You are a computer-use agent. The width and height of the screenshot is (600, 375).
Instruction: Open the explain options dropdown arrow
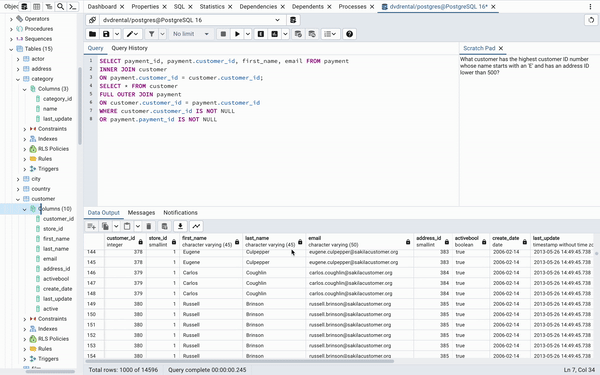click(285, 34)
